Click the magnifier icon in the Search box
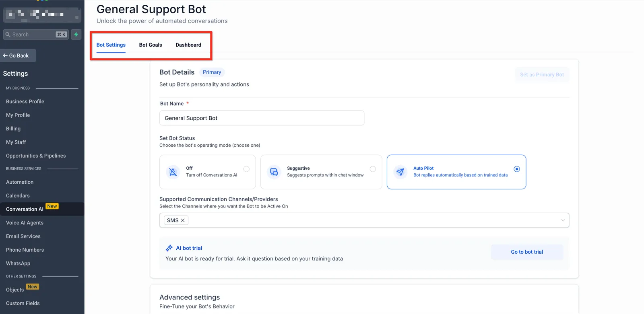This screenshot has width=644, height=314. coord(8,35)
